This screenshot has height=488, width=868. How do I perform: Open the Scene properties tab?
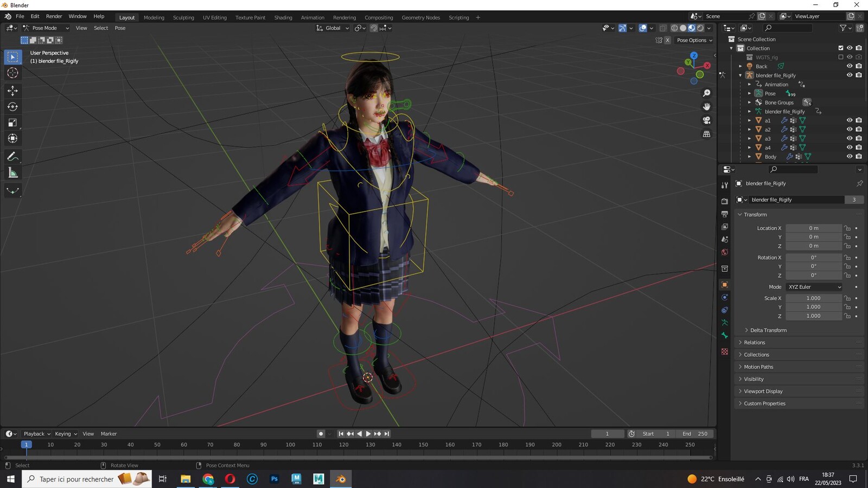pyautogui.click(x=724, y=239)
